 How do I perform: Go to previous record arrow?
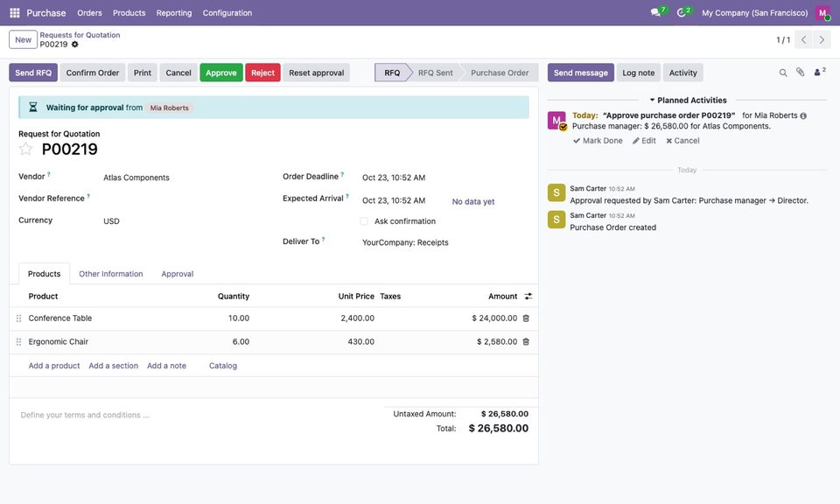point(803,39)
